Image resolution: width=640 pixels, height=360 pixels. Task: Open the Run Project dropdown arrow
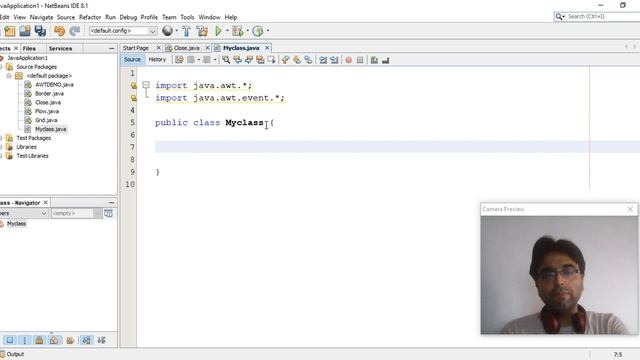pyautogui.click(x=227, y=31)
